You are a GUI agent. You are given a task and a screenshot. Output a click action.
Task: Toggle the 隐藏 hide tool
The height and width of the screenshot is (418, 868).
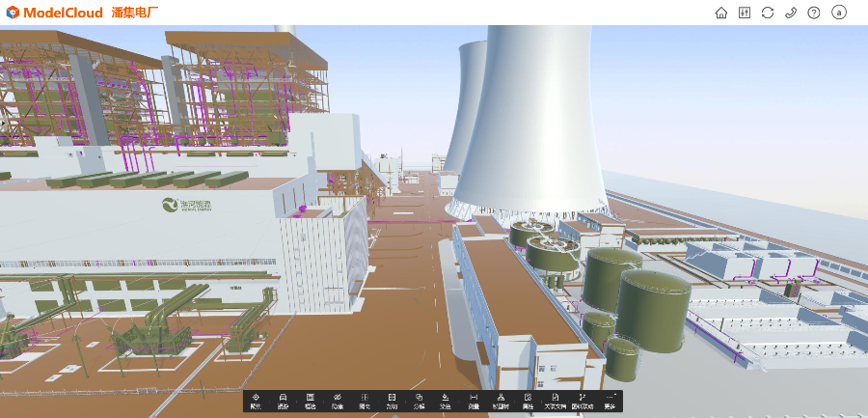pos(338,401)
